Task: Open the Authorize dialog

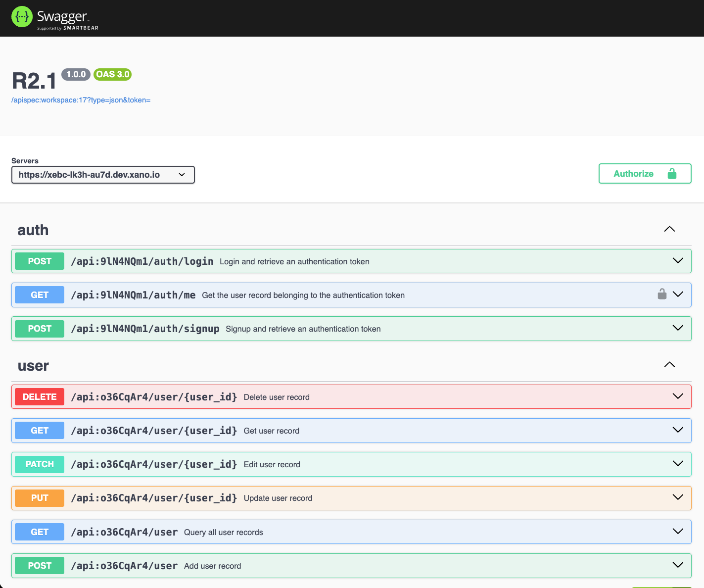Action: [633, 173]
